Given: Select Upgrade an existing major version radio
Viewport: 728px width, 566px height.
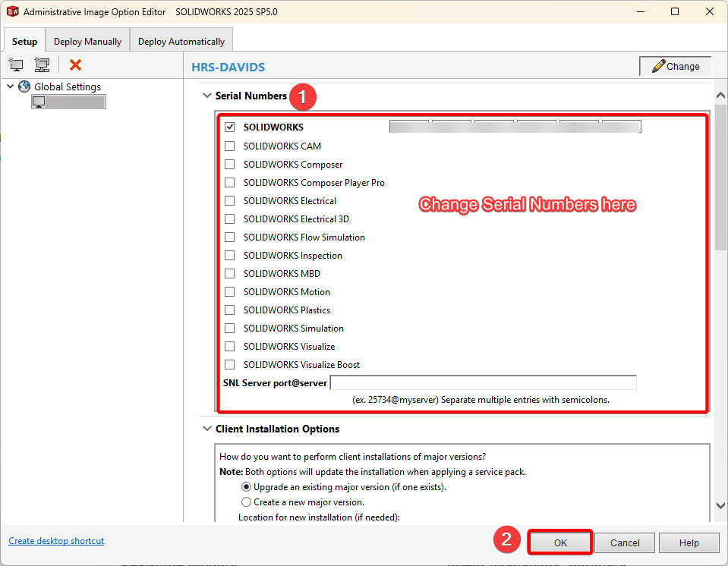Looking at the screenshot, I should (246, 486).
